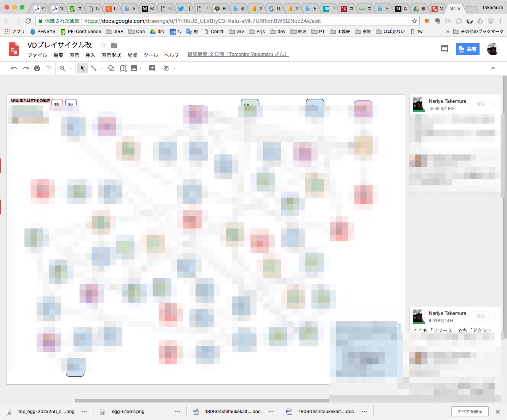This screenshot has width=507, height=420.
Task: Open the PE-Confluence bookmark
Action: tap(81, 32)
